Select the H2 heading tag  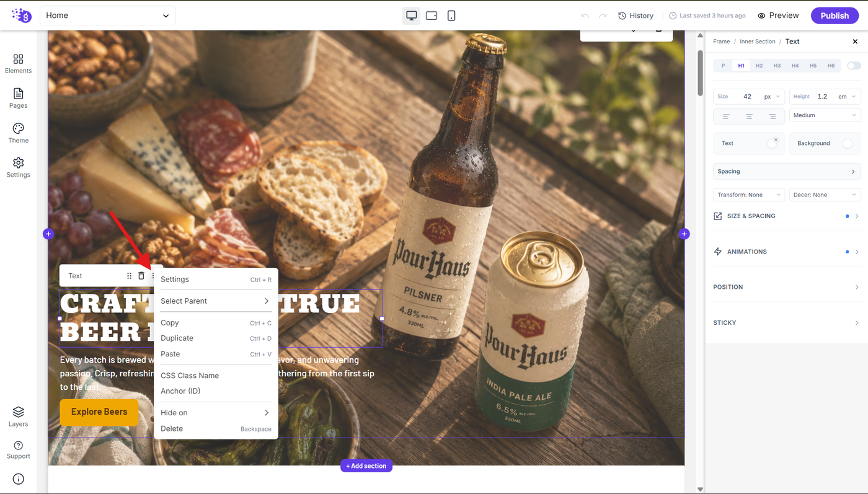[759, 66]
